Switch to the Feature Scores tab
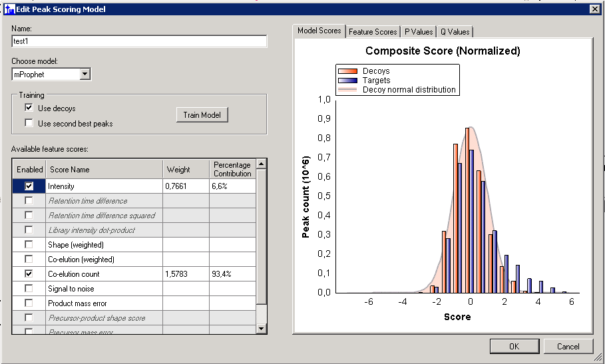This screenshot has height=364, width=605. (x=373, y=32)
